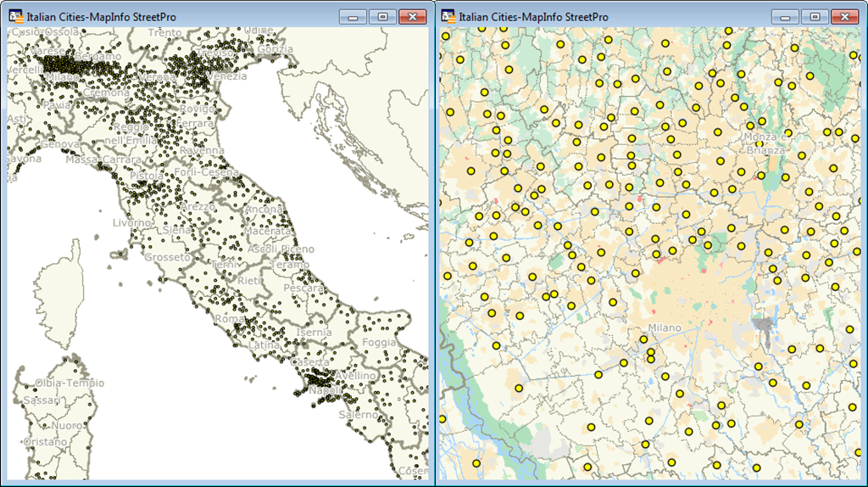Click the 'Venezia' map label
Image resolution: width=868 pixels, height=487 pixels.
click(226, 76)
